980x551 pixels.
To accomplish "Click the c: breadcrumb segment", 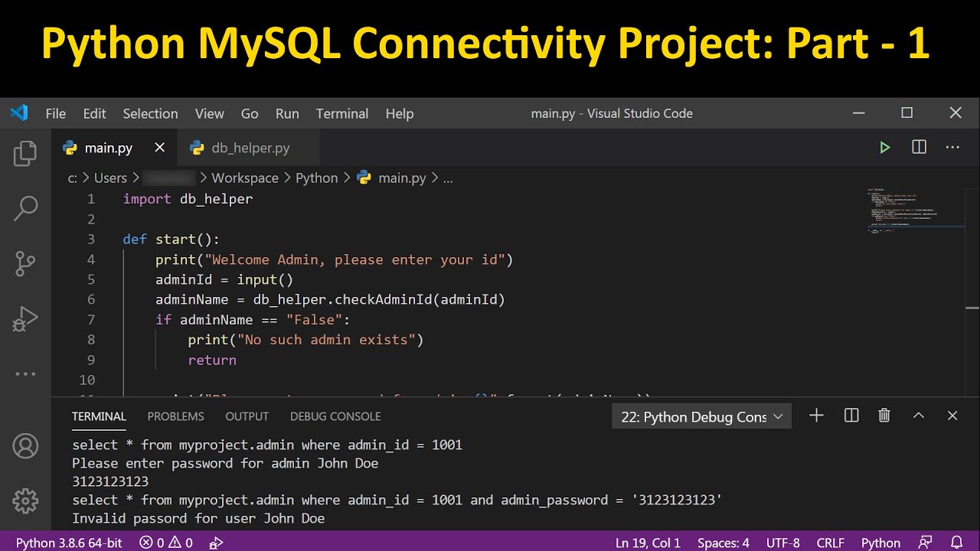I will coord(72,178).
